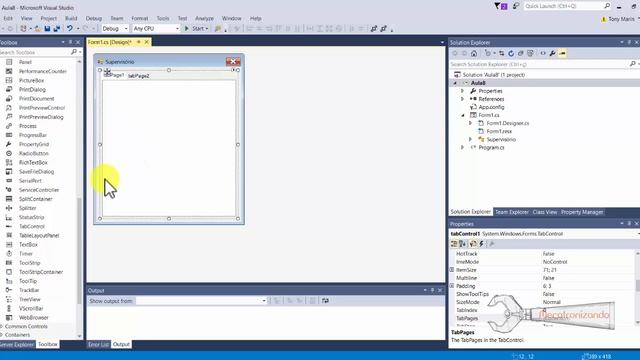Open the Help menu

(256, 18)
